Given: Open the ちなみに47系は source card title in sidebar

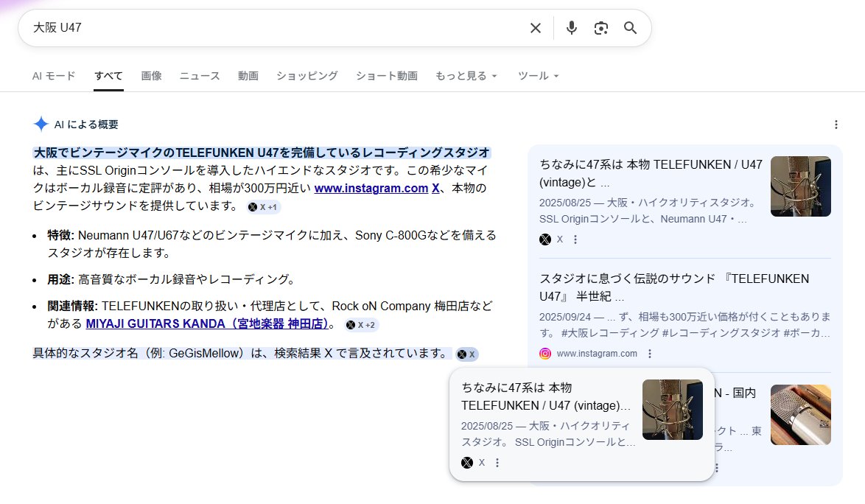Looking at the screenshot, I should (x=651, y=173).
